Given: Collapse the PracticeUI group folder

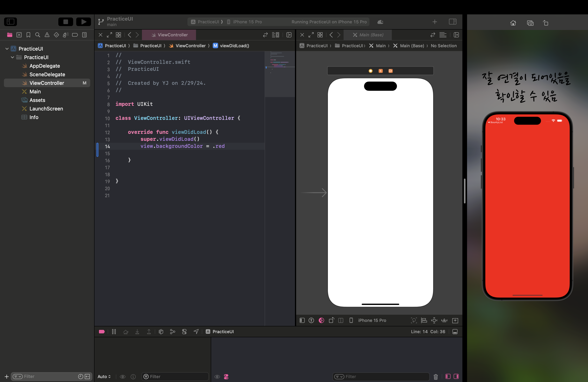Looking at the screenshot, I should pyautogui.click(x=12, y=57).
